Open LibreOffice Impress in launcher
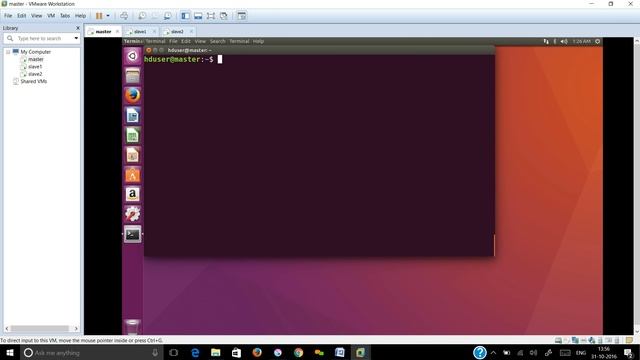Image resolution: width=640 pixels, height=360 pixels. (132, 155)
